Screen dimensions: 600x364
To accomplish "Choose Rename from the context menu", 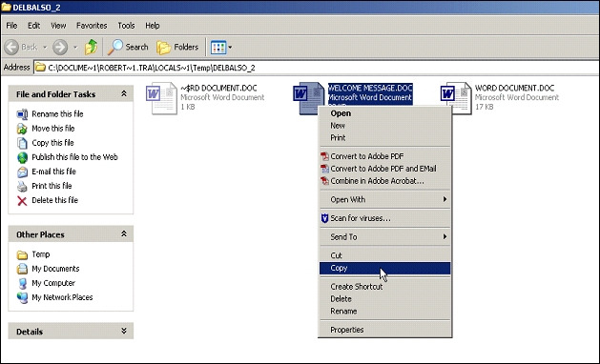I will [x=385, y=312].
